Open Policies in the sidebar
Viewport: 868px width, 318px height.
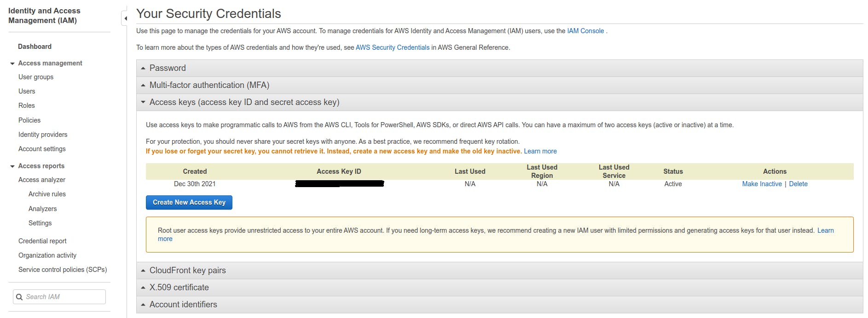click(x=29, y=120)
